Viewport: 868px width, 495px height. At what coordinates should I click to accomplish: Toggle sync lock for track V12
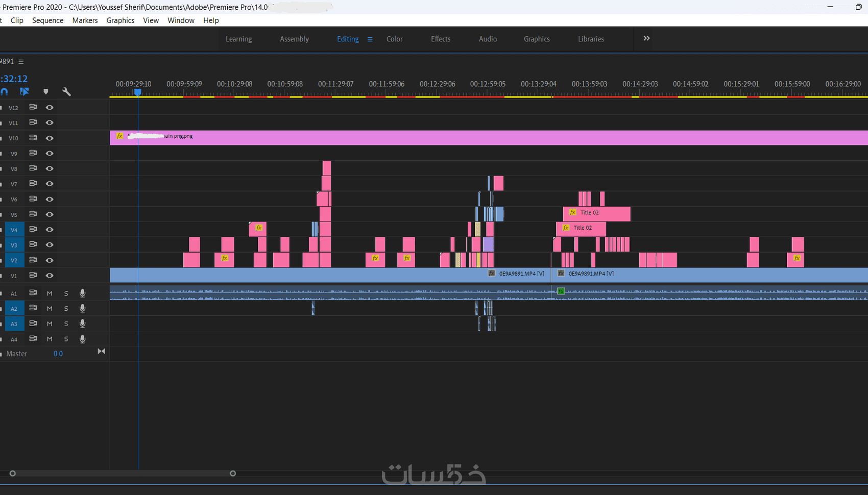pyautogui.click(x=33, y=107)
